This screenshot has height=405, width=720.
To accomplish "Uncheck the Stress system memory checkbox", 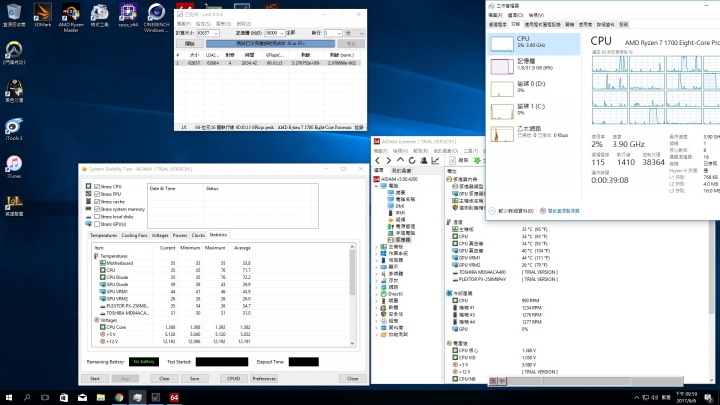I will [x=97, y=209].
